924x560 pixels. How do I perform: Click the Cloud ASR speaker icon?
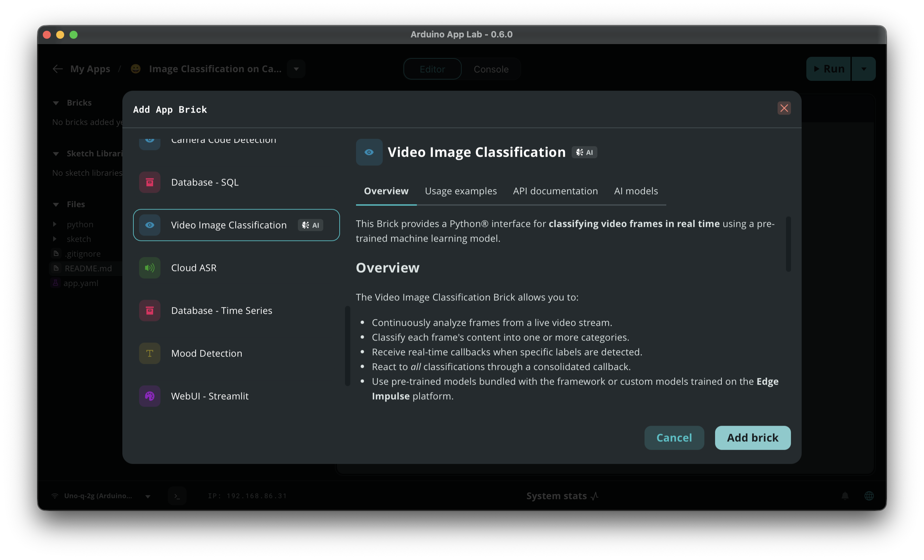click(150, 268)
